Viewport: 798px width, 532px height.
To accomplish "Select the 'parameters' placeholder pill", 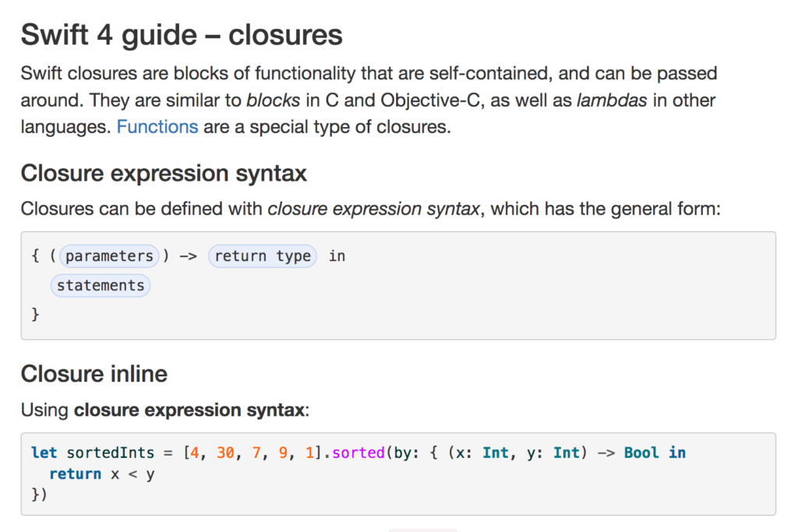I will pyautogui.click(x=109, y=256).
